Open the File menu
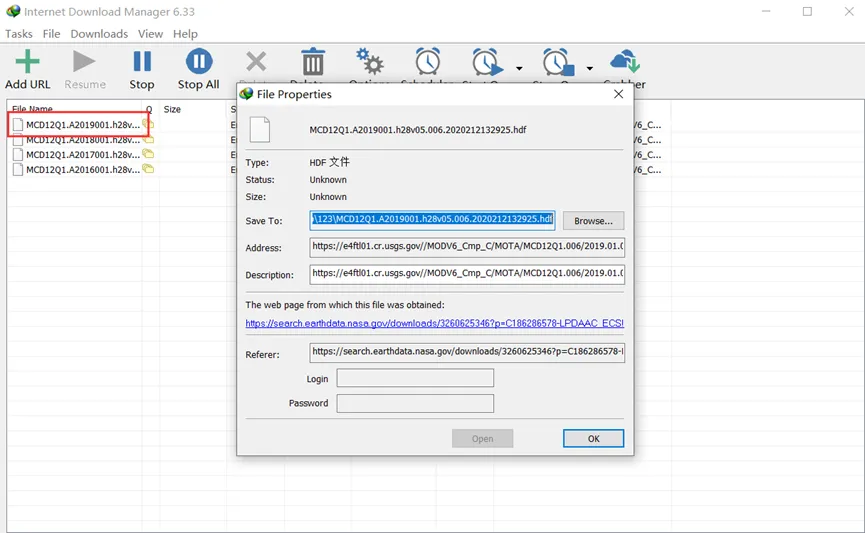The height and width of the screenshot is (533, 865). pos(51,34)
